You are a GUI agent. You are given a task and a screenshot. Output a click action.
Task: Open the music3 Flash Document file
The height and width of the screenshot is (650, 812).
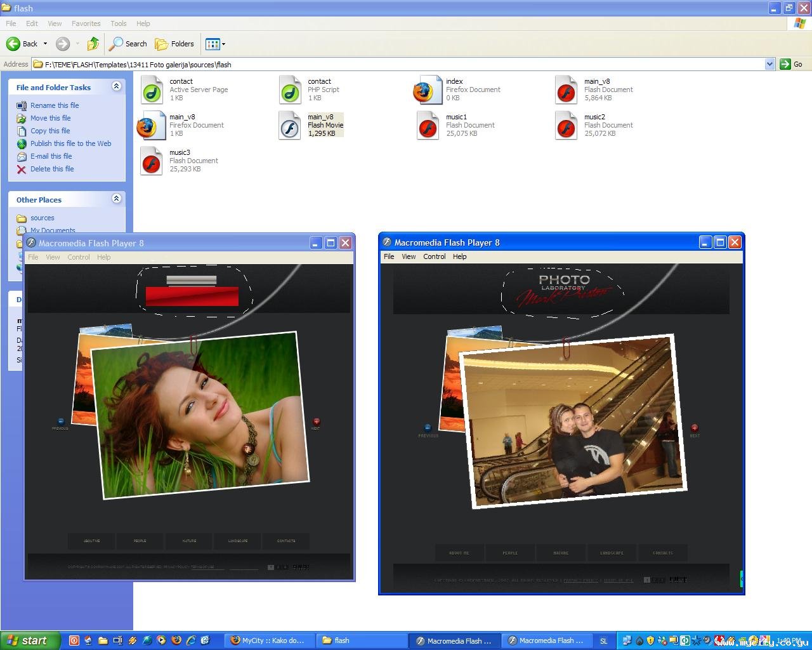pyautogui.click(x=152, y=161)
